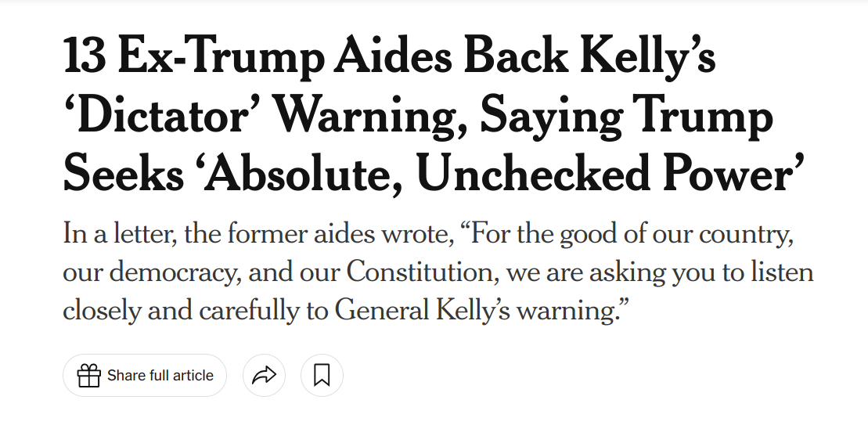The width and height of the screenshot is (868, 436).
Task: Click the 'Share full article' button
Action: pyautogui.click(x=145, y=376)
